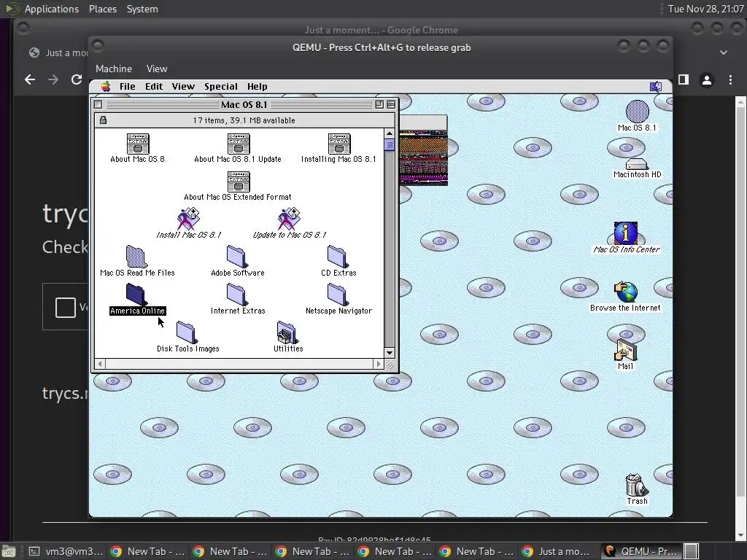
Task: Collapse Mac OS 8.1 window with windowshade box
Action: [x=391, y=105]
